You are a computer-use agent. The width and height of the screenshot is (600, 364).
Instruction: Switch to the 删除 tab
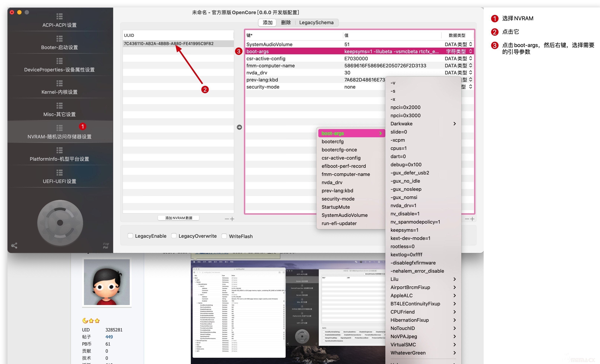coord(286,23)
